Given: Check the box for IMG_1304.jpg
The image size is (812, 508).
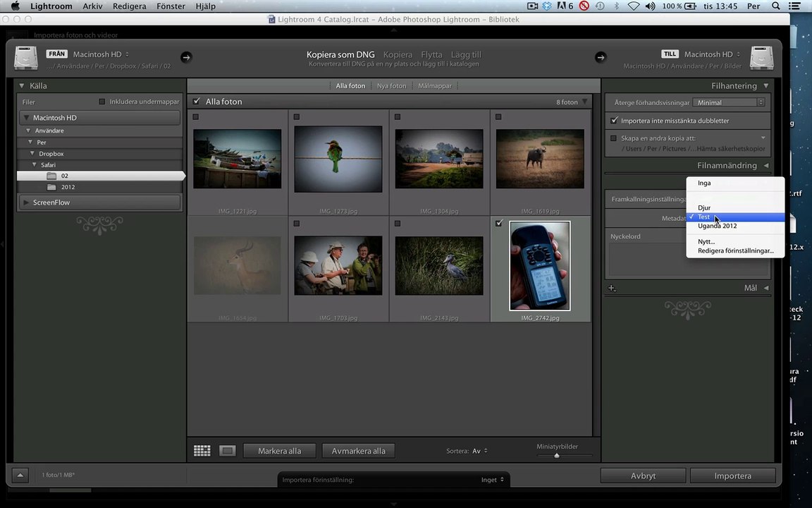Looking at the screenshot, I should pos(398,117).
